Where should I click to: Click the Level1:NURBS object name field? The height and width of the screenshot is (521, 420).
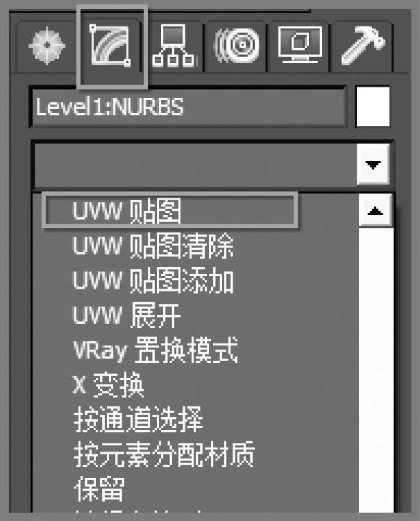click(x=189, y=107)
